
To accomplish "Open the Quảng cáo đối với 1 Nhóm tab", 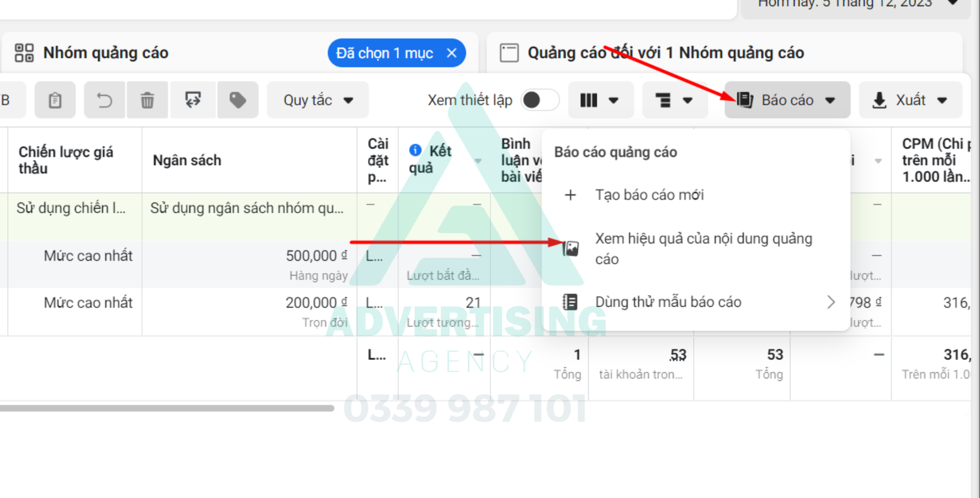I will tap(666, 53).
